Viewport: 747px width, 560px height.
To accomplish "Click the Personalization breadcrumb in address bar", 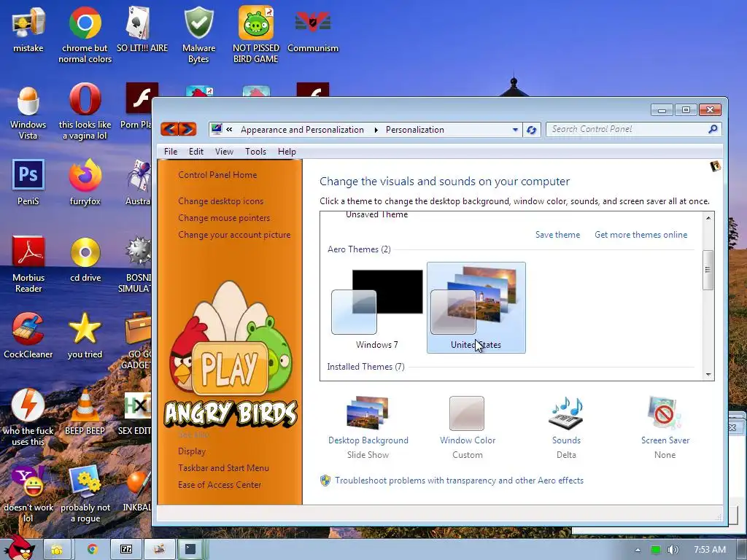I will pyautogui.click(x=414, y=130).
